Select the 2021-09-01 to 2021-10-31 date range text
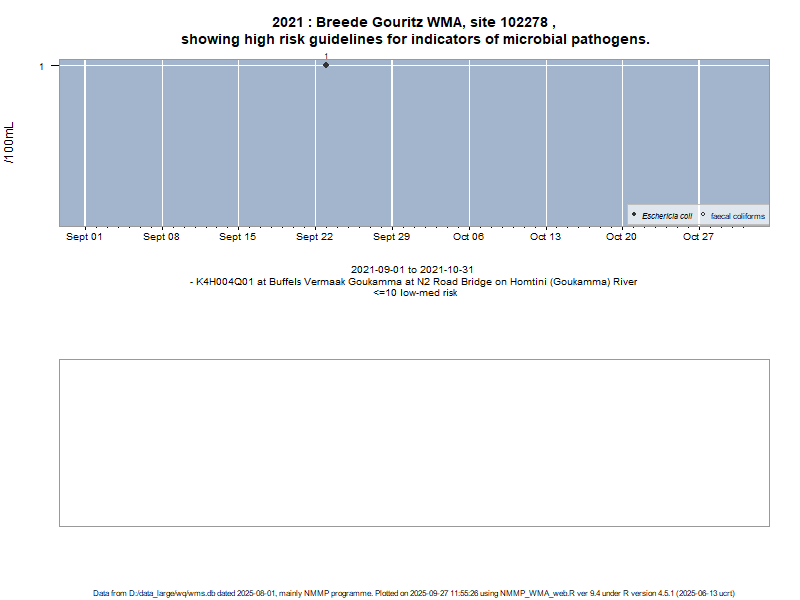The image size is (800, 600). pos(412,270)
